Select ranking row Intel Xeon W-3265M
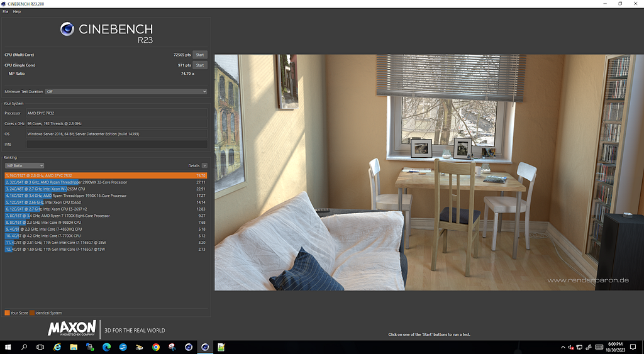The height and width of the screenshot is (354, 644). 106,189
